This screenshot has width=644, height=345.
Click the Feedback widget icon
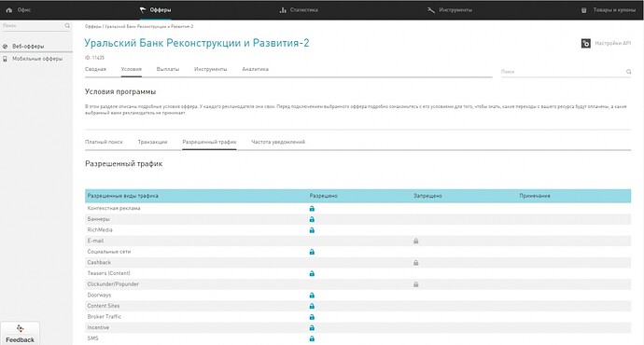[20, 328]
